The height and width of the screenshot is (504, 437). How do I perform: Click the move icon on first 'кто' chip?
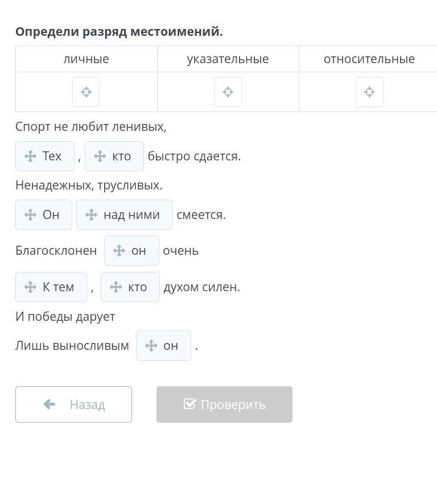100,156
